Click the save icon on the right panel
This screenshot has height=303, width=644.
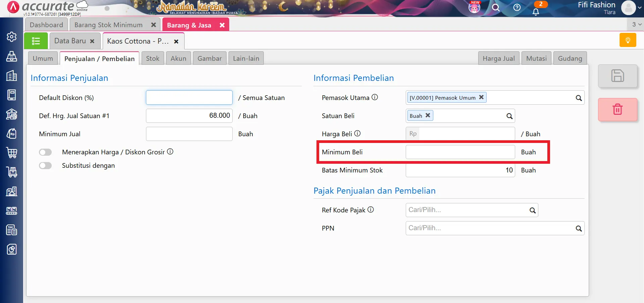point(618,76)
